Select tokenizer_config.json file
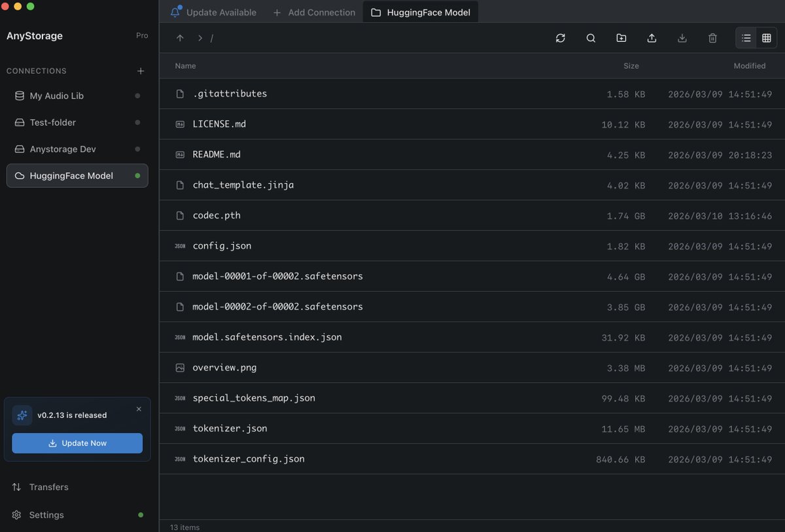 472,459
